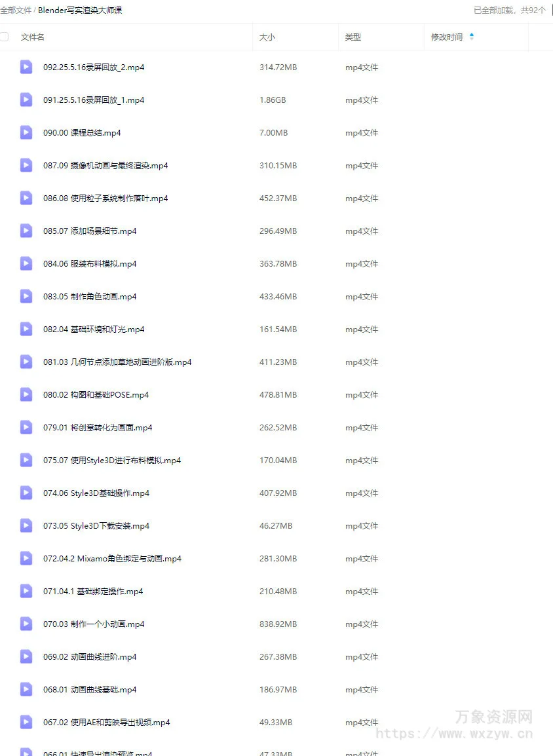Click video icon for 092.25.5.16录屏回放_2.mp4
This screenshot has width=553, height=756.
coord(26,67)
